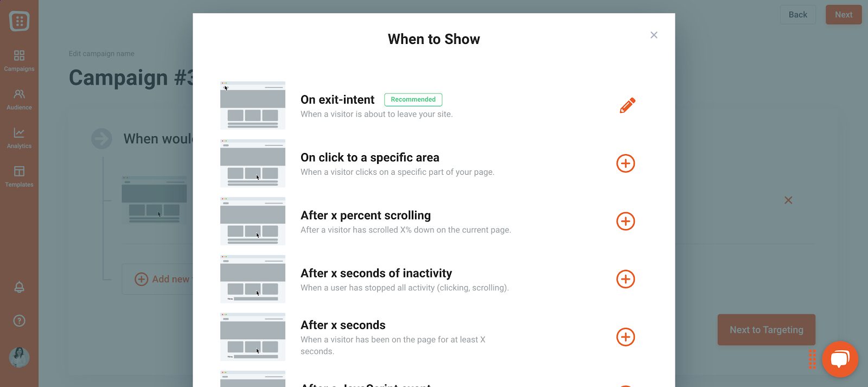Add the After x seconds of inactivity trigger
Screen dimensions: 868x387
click(x=626, y=279)
